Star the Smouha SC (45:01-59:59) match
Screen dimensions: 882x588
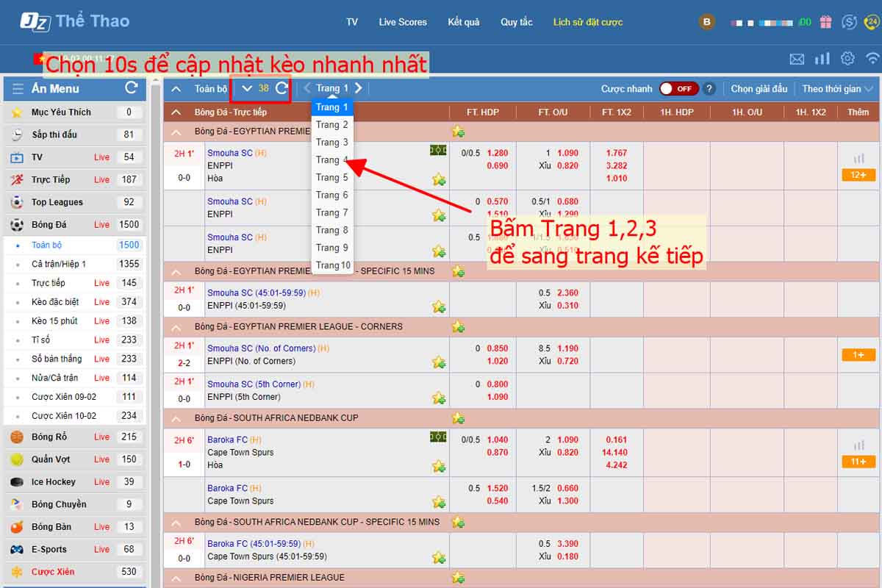[439, 306]
